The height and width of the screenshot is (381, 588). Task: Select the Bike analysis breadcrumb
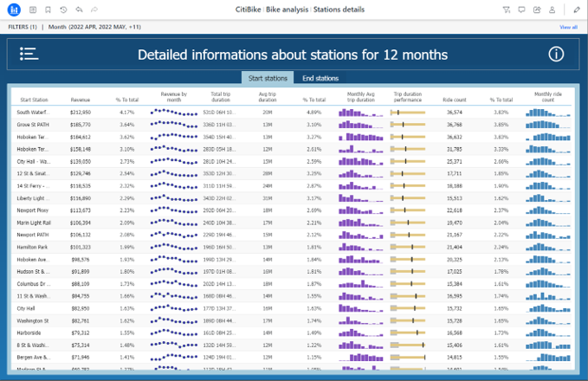pyautogui.click(x=287, y=10)
